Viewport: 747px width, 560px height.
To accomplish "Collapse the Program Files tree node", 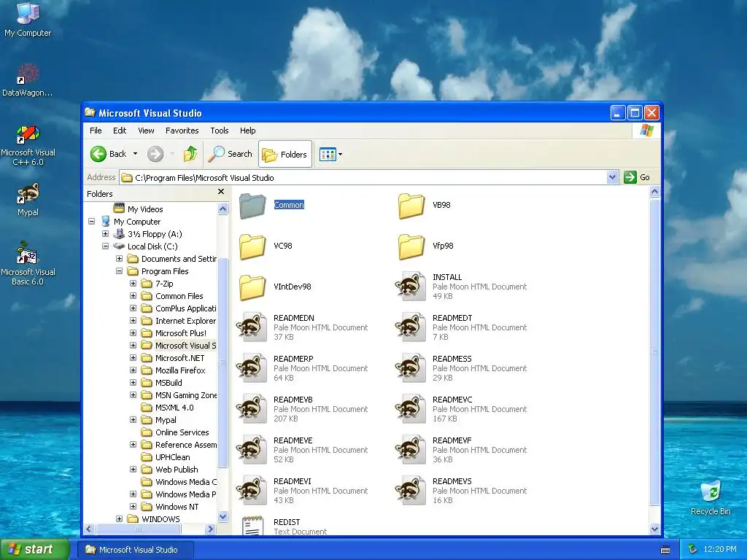I will pos(119,271).
